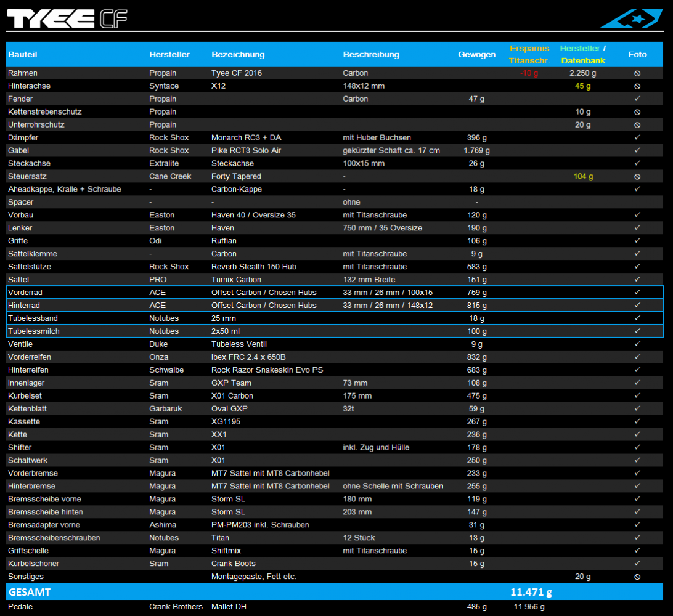This screenshot has width=673, height=616.
Task: Click the photo checkmark in Dämpfer row
Action: click(637, 137)
